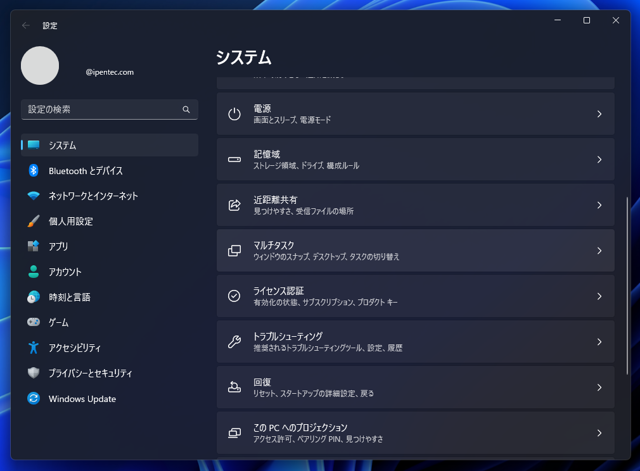640x471 pixels.
Task: Open the 電源 settings title
Action: 262,109
